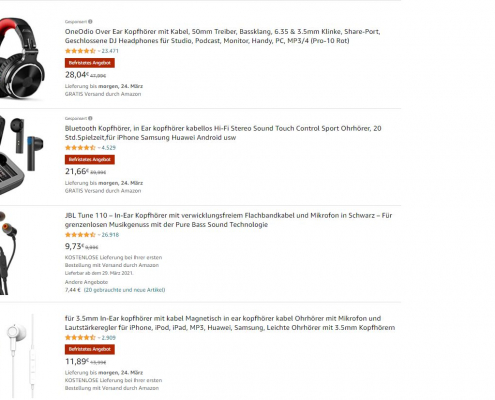Click the black wireless earbuds product image

pos(21,155)
